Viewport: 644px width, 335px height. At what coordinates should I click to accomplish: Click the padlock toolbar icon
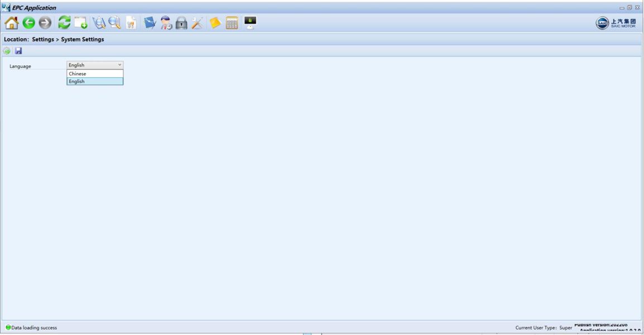[x=181, y=23]
